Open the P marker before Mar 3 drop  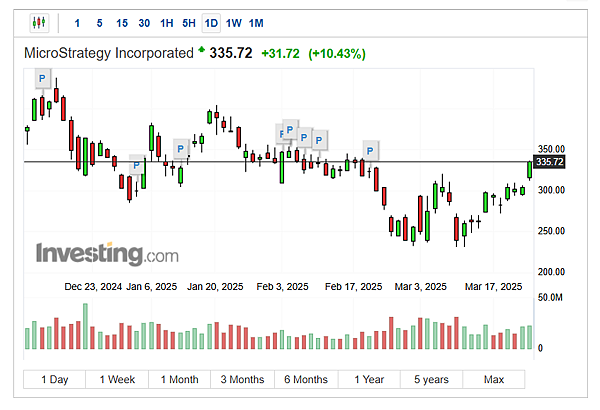pos(370,151)
